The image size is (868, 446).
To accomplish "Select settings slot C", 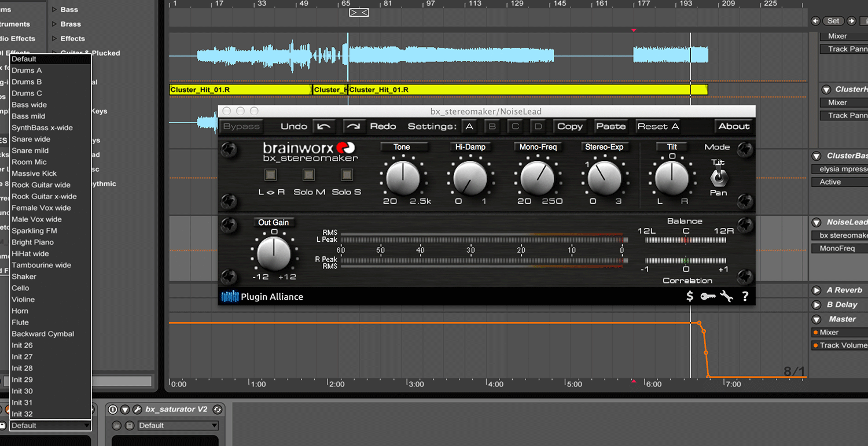I will (x=515, y=126).
